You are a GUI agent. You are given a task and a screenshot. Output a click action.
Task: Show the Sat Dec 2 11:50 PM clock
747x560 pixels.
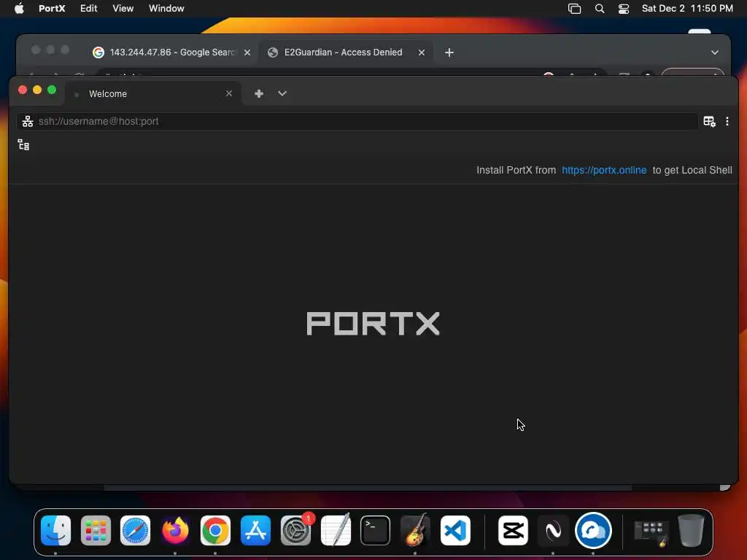pyautogui.click(x=687, y=9)
